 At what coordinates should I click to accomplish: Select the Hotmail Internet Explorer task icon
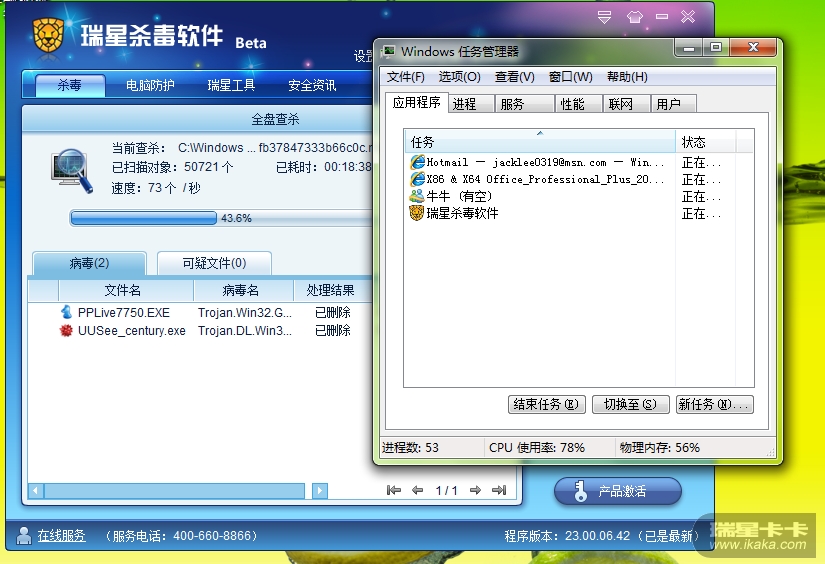pos(417,162)
